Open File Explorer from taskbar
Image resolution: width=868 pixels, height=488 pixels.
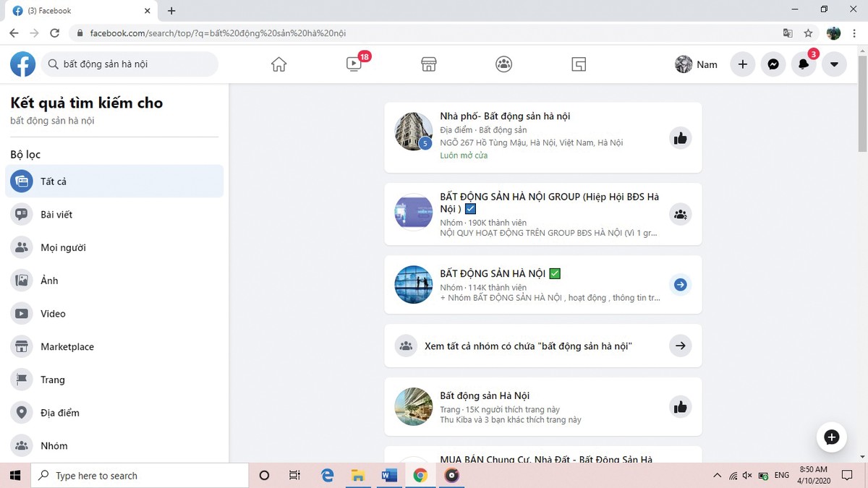(358, 475)
